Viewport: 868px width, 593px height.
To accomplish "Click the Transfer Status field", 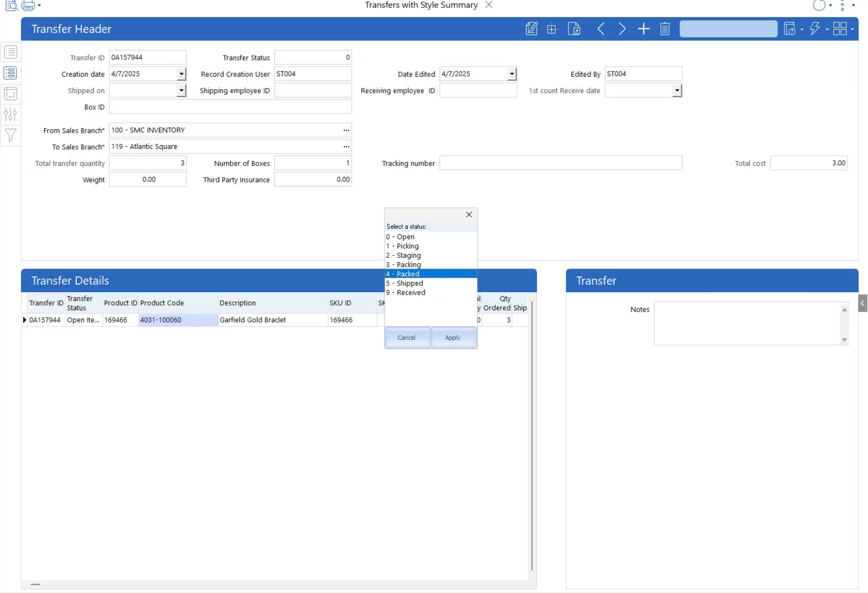I will tap(313, 57).
